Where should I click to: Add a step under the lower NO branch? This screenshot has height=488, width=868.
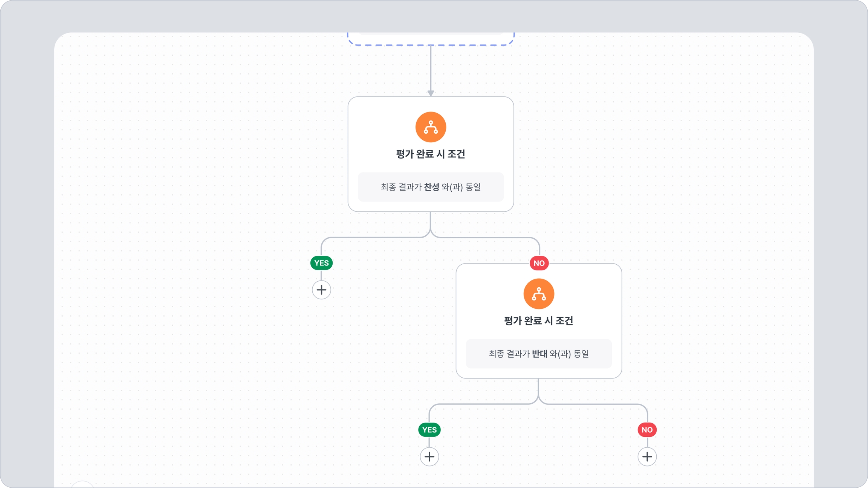coord(647,457)
